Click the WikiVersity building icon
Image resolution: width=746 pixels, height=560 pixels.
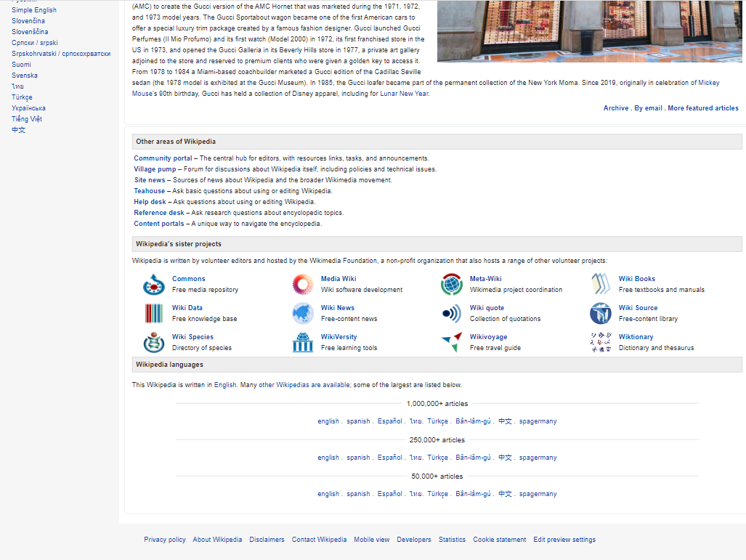(303, 343)
